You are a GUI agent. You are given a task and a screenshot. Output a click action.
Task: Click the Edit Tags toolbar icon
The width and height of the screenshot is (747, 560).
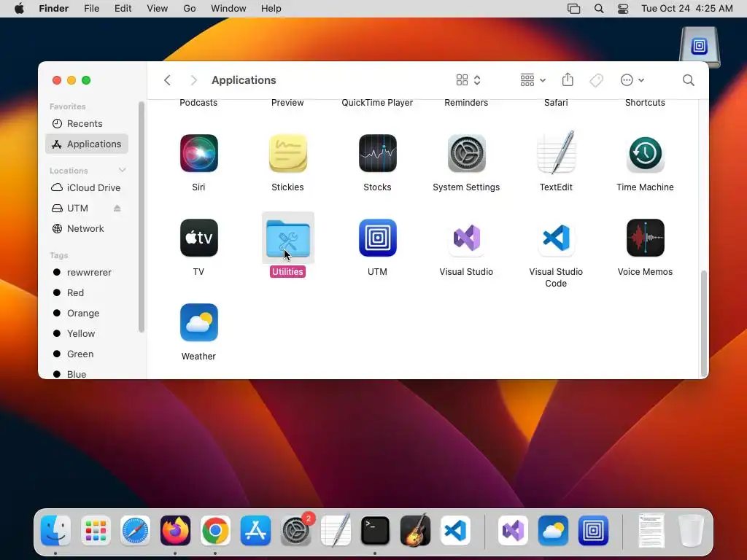(596, 80)
